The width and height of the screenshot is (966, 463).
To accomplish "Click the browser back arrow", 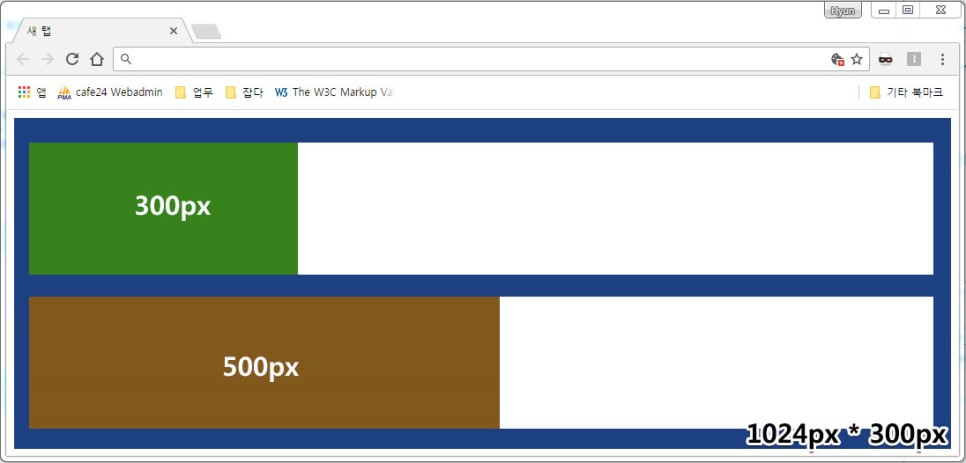I will [23, 59].
